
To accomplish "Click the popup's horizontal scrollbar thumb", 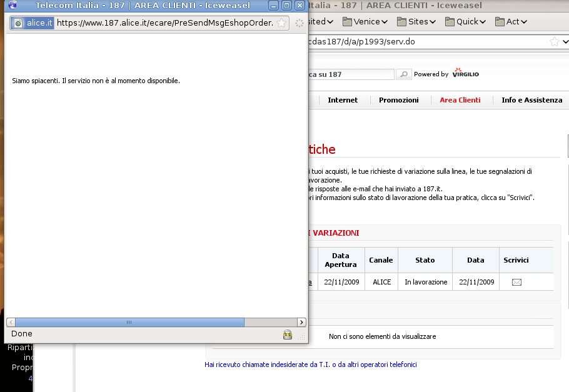I will 129,323.
